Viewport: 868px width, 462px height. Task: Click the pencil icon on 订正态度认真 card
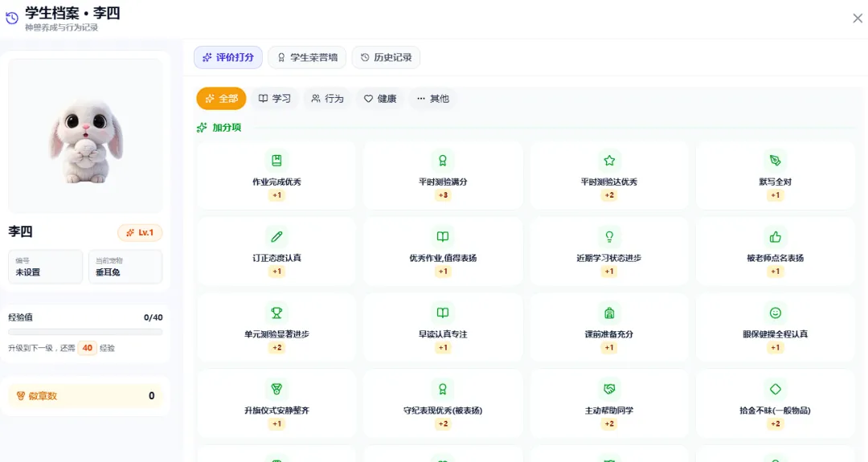pyautogui.click(x=276, y=237)
